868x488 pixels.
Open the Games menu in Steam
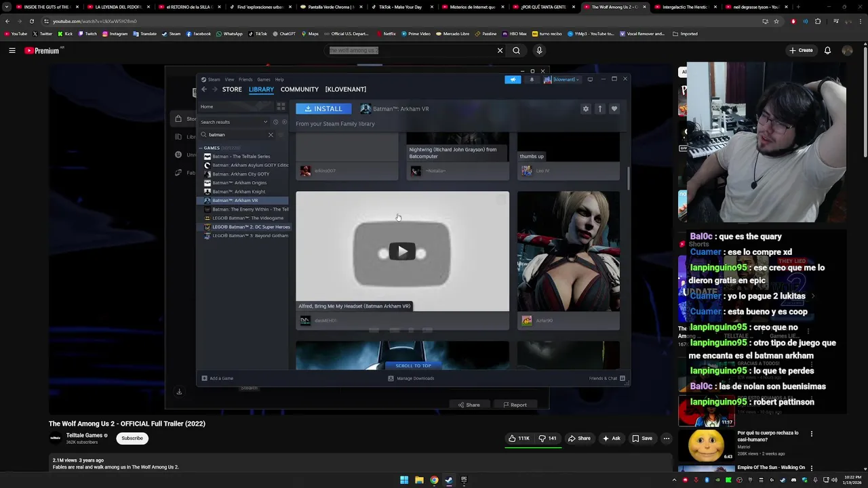(x=264, y=79)
